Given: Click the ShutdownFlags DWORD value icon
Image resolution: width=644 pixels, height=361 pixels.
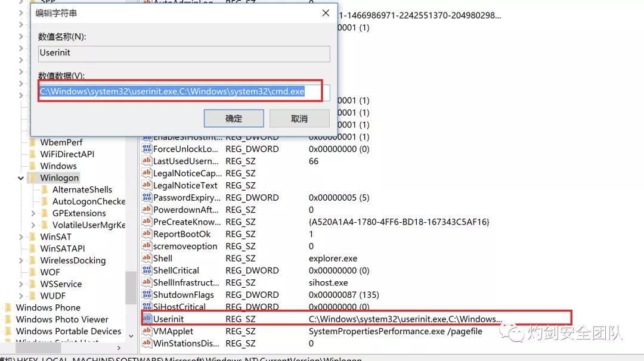Looking at the screenshot, I should coord(147,294).
